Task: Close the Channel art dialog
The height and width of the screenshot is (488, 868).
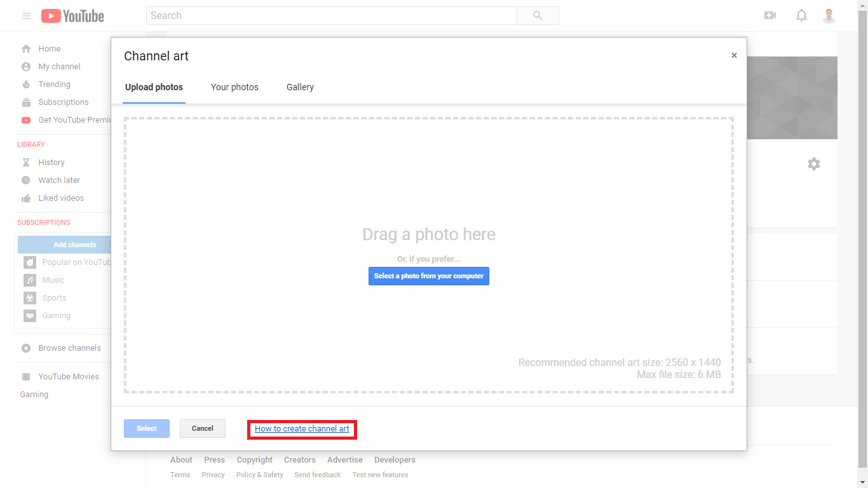Action: point(734,56)
